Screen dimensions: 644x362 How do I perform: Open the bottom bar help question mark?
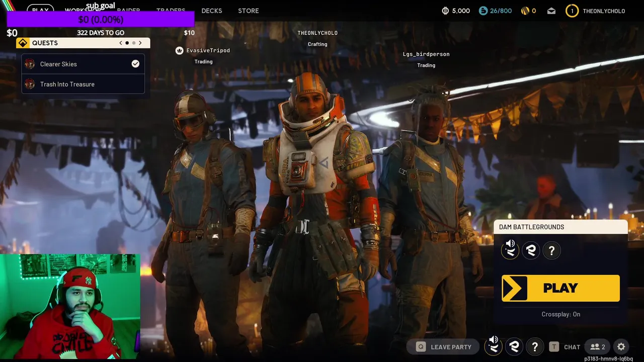(x=535, y=346)
